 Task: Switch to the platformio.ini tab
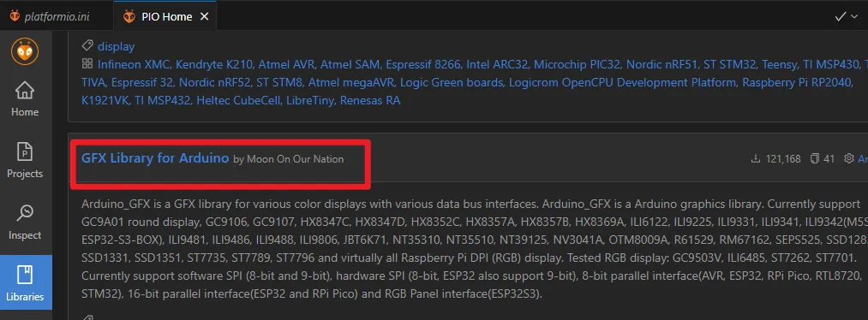click(x=49, y=16)
